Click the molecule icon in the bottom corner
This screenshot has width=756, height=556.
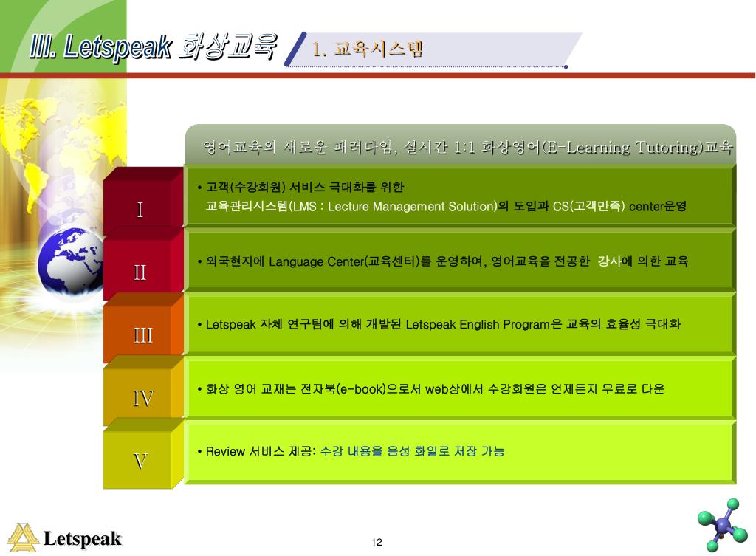[722, 526]
